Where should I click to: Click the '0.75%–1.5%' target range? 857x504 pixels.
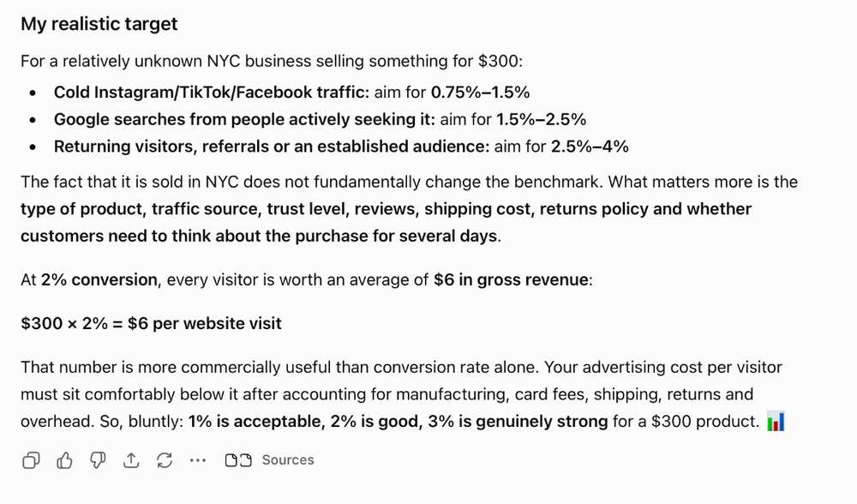[481, 93]
